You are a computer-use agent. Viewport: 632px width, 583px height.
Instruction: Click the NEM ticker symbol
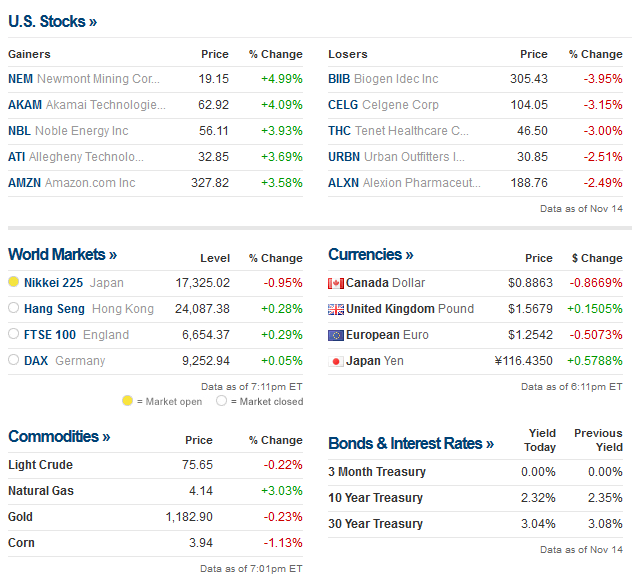tap(20, 79)
